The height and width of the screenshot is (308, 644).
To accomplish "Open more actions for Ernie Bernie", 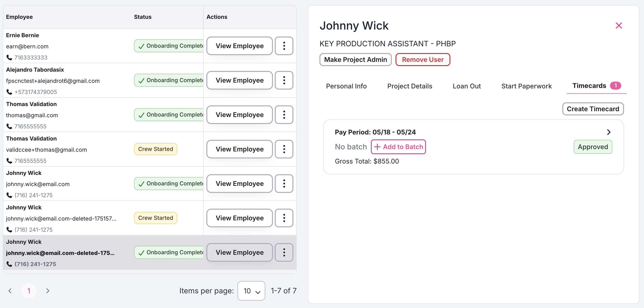I will point(284,46).
